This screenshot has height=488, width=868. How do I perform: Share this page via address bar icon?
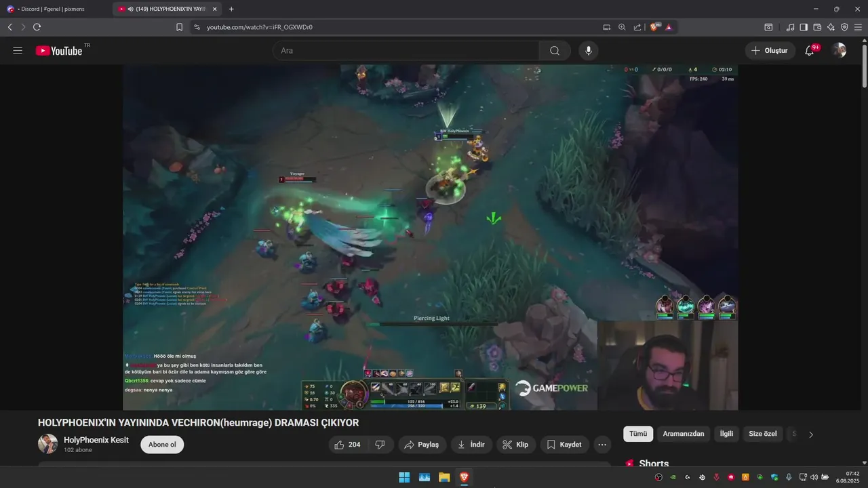point(637,27)
